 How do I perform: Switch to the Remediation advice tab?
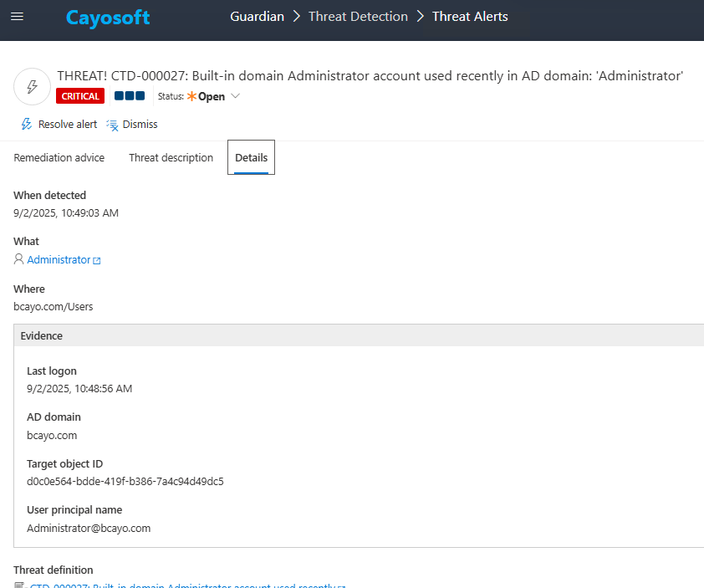59,158
